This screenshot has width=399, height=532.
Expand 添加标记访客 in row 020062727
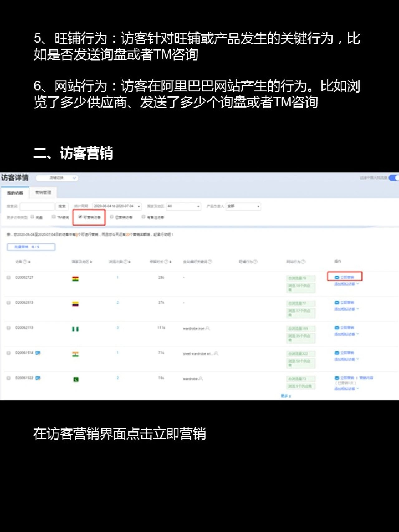(x=347, y=284)
